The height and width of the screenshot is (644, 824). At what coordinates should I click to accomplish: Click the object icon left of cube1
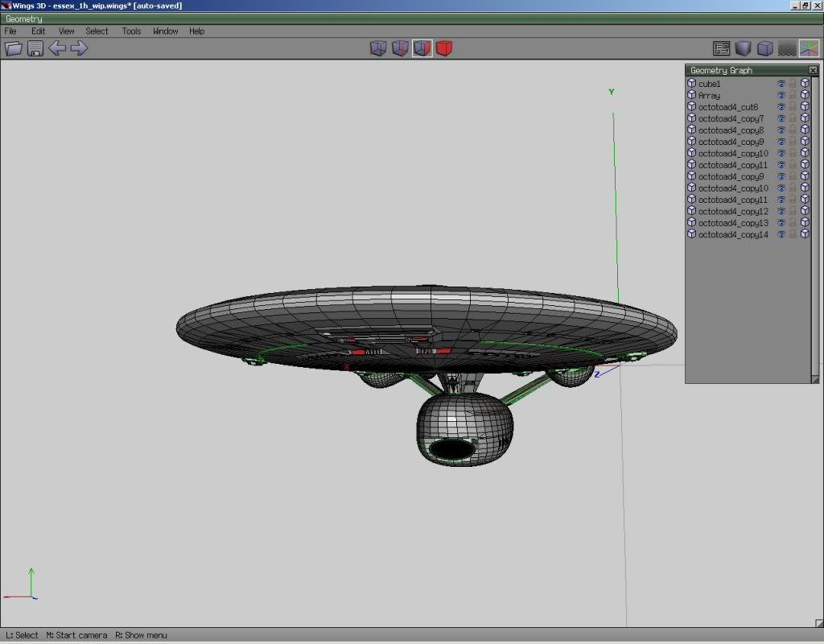(x=691, y=84)
